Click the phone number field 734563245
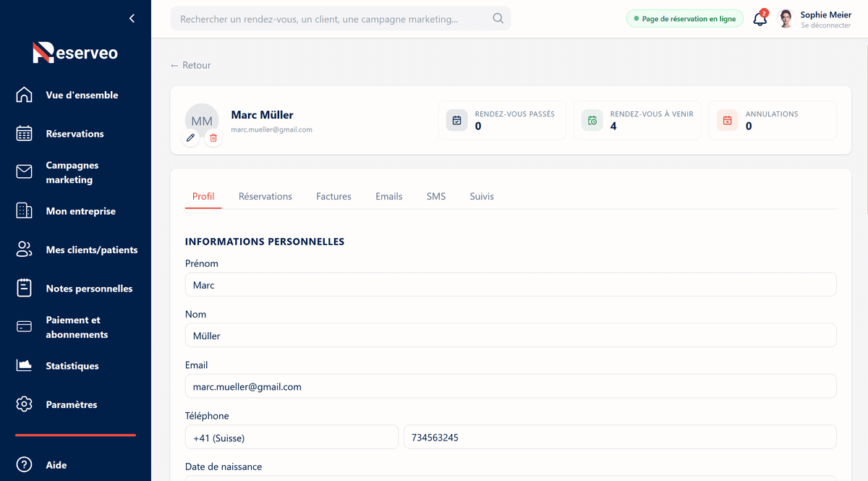The width and height of the screenshot is (868, 481). pyautogui.click(x=620, y=438)
